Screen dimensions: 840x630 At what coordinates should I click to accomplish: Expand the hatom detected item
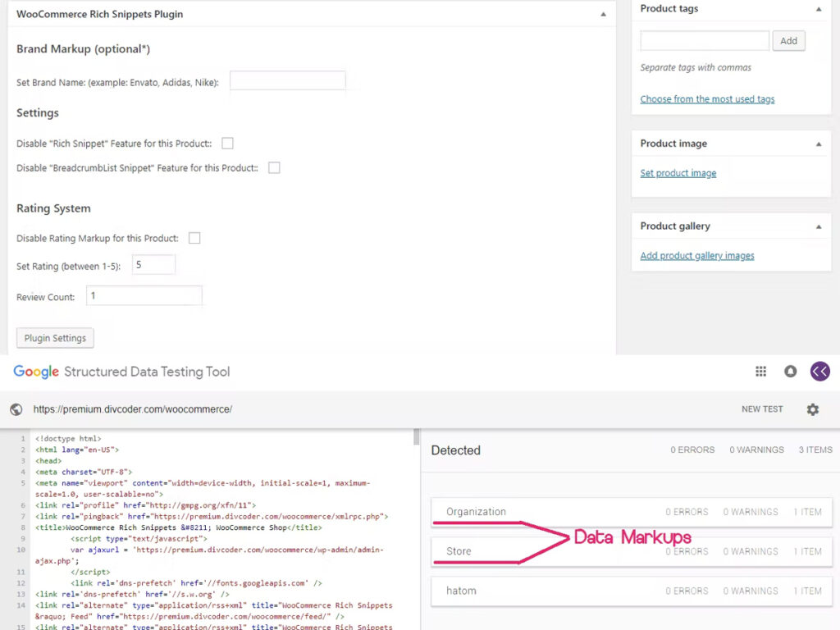[x=632, y=591]
